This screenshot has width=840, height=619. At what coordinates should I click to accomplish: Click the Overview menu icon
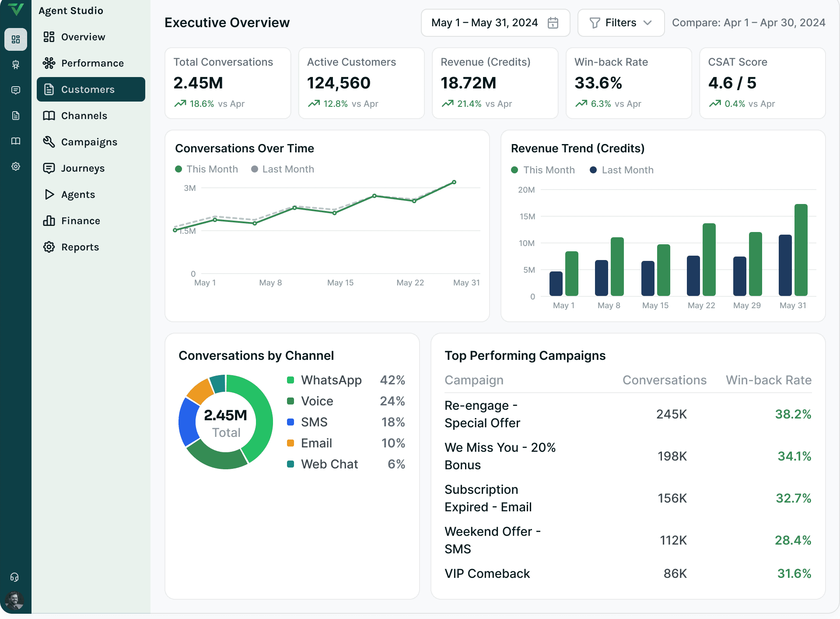(49, 37)
